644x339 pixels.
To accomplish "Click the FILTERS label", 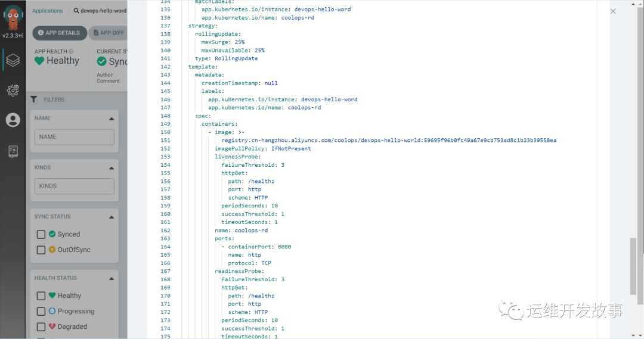I will coord(54,99).
